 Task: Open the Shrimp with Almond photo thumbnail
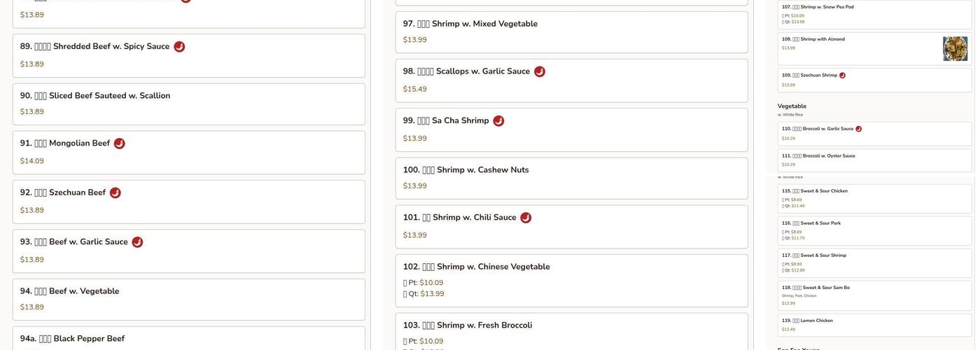(x=955, y=49)
